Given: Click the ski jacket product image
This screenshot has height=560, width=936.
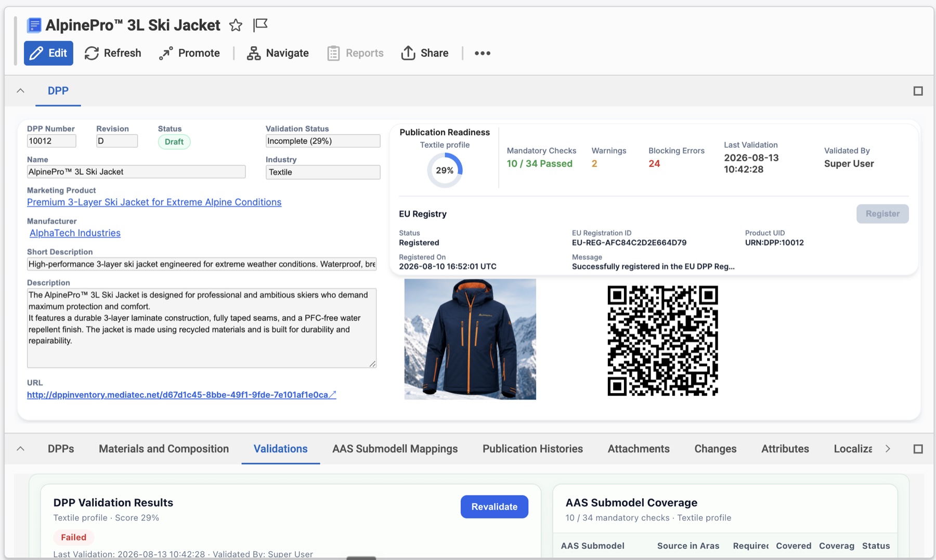Looking at the screenshot, I should [x=470, y=339].
